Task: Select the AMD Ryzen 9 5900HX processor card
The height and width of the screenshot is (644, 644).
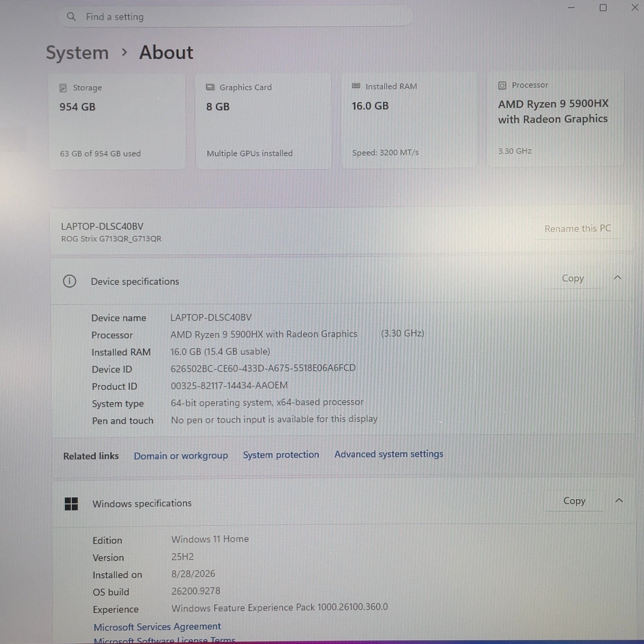Action: coord(555,119)
